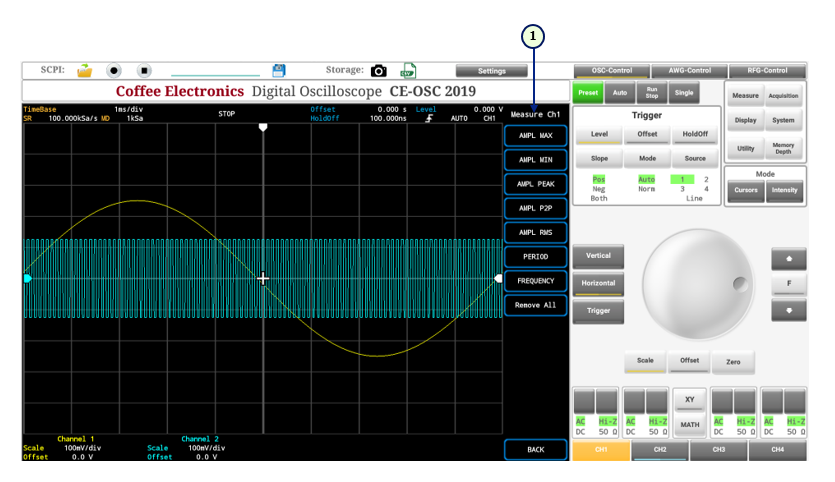
Task: Click the SCPI command input field
Action: pyautogui.click(x=214, y=72)
